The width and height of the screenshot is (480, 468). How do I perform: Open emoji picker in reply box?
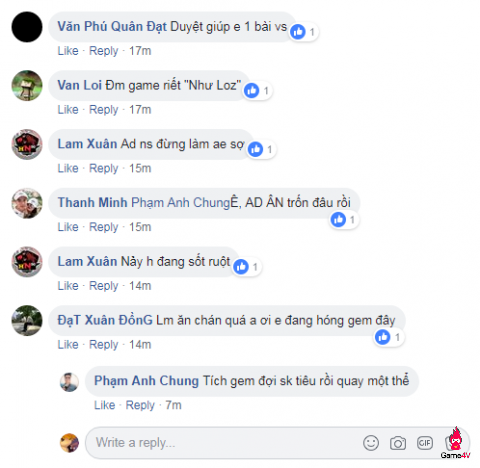tap(371, 443)
